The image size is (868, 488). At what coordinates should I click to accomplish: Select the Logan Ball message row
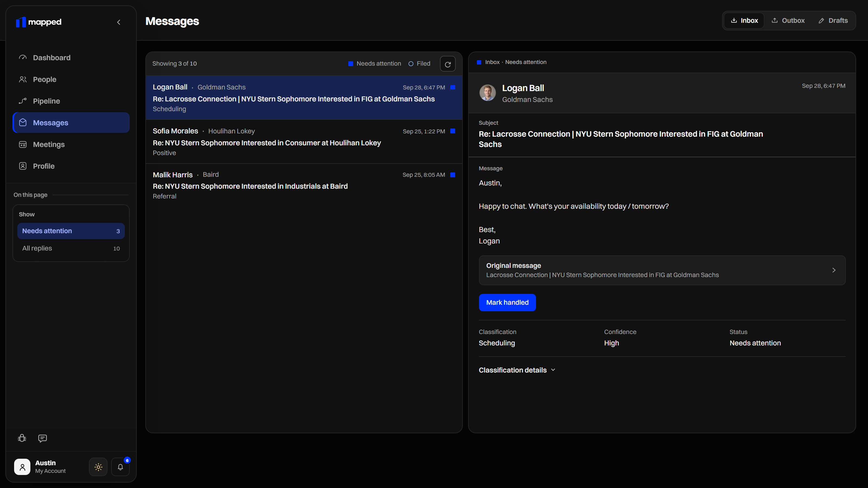[304, 98]
